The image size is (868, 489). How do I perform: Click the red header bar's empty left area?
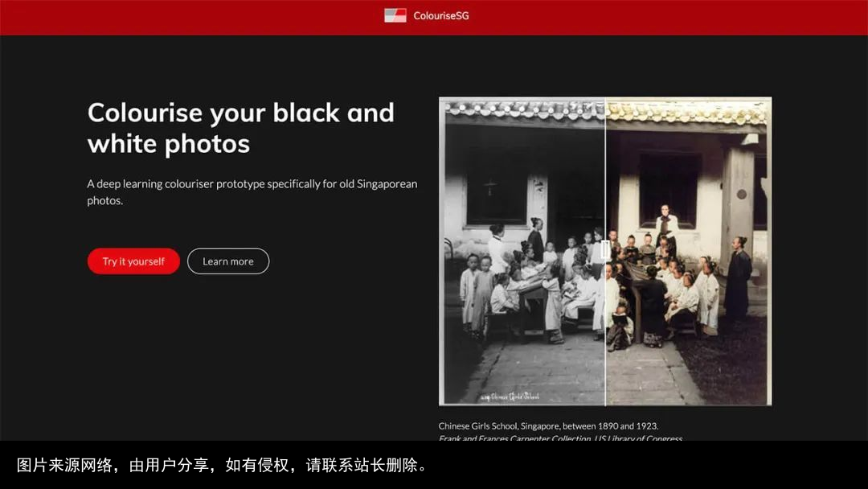(x=161, y=17)
